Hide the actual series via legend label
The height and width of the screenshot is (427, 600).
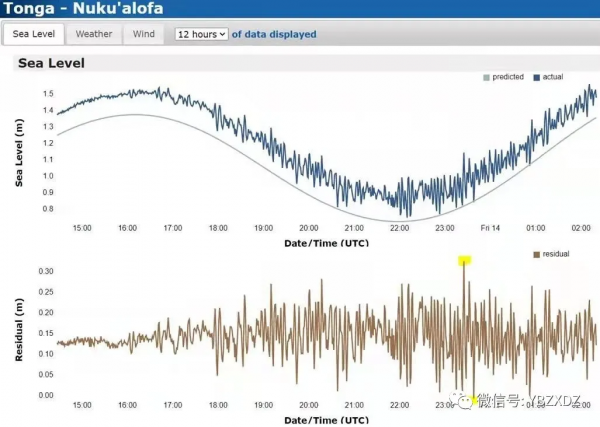(x=553, y=77)
